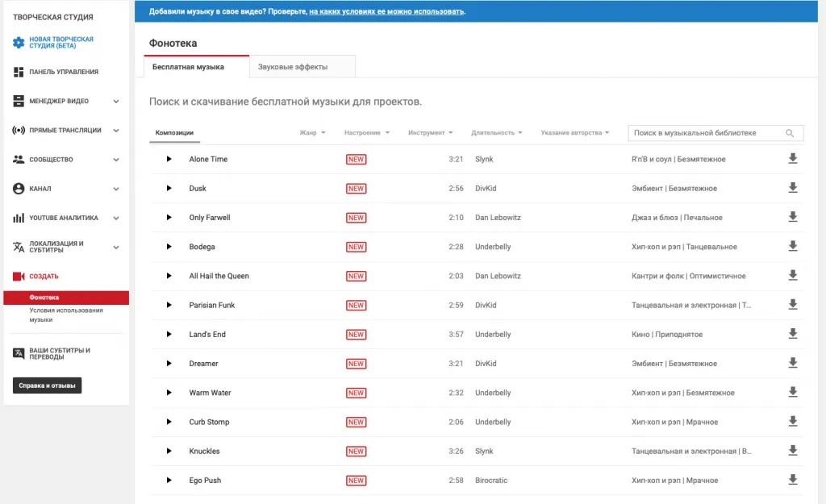
Task: Start playback of Only Farwell
Action: 169,218
